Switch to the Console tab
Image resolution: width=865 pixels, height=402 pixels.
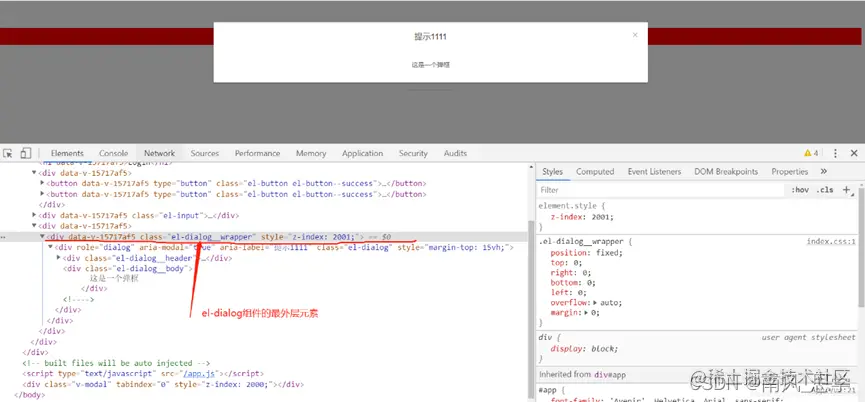tap(114, 153)
